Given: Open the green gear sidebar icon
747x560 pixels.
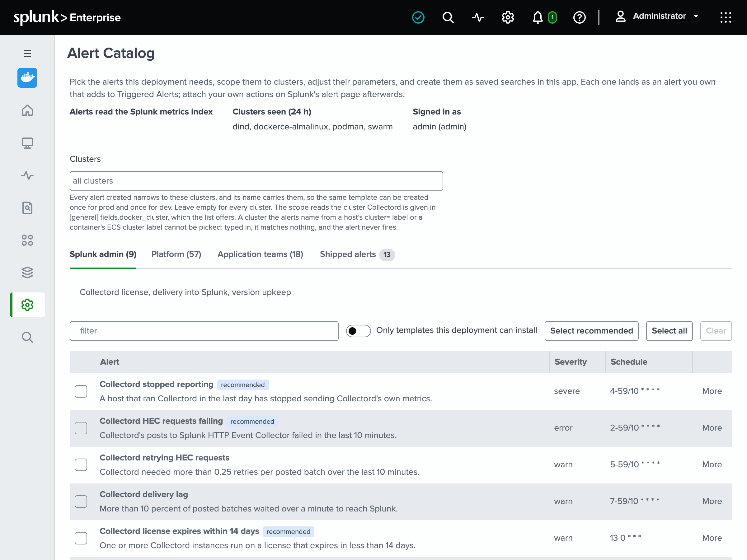Looking at the screenshot, I should [x=27, y=305].
